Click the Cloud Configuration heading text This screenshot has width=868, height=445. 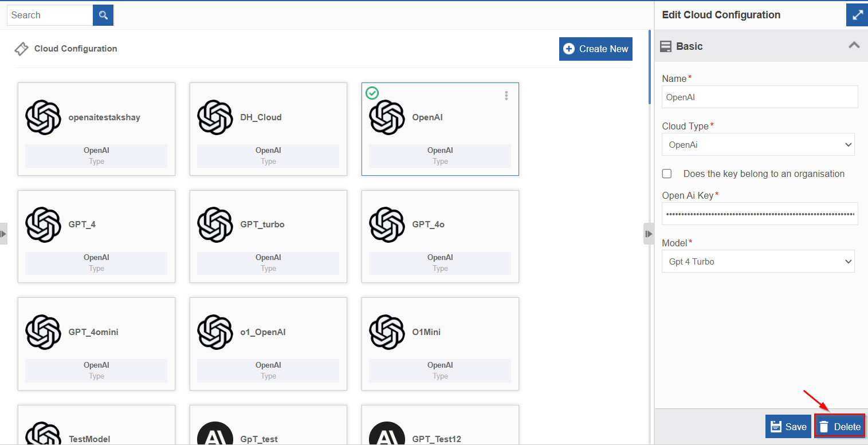76,49
